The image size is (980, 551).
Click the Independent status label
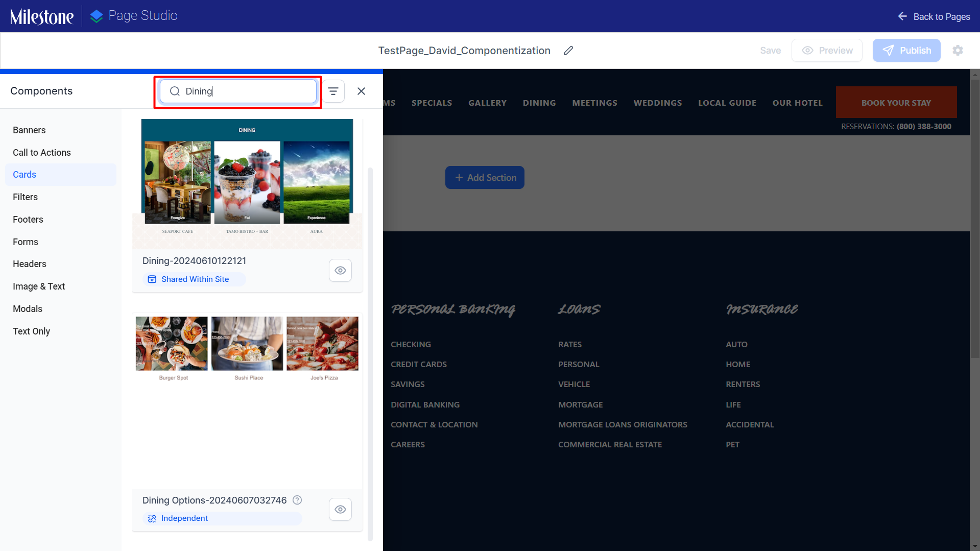pos(184,518)
